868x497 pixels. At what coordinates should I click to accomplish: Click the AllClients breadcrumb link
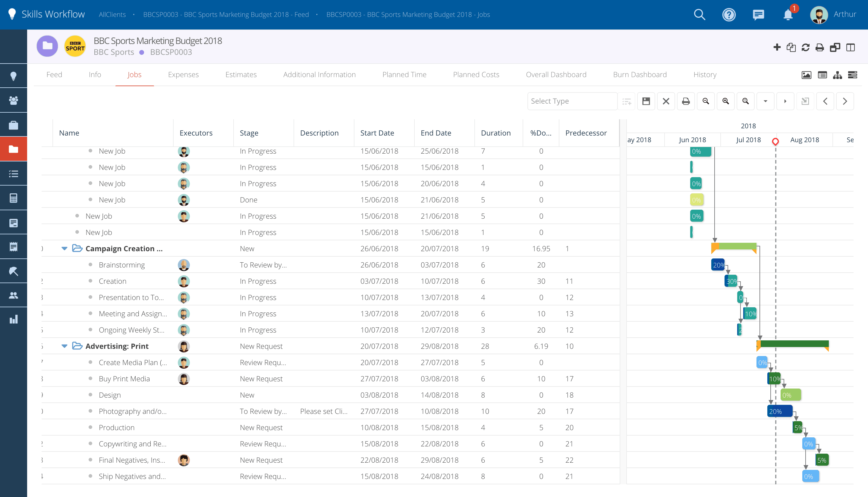point(112,15)
